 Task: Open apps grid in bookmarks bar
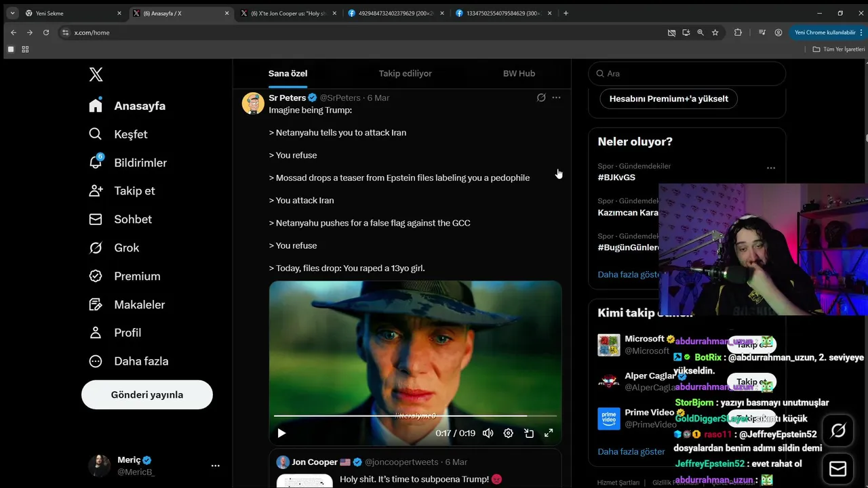pyautogui.click(x=25, y=49)
